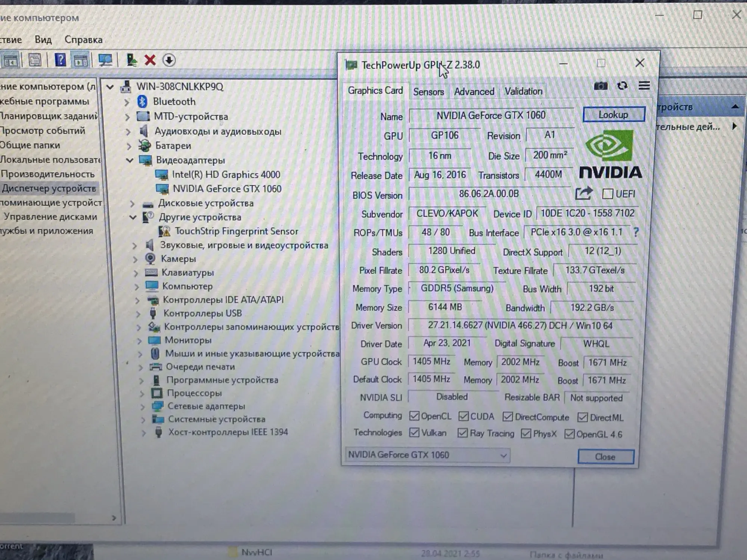Open the GPU-Z hamburger menu
Image resolution: width=747 pixels, height=560 pixels.
(644, 85)
